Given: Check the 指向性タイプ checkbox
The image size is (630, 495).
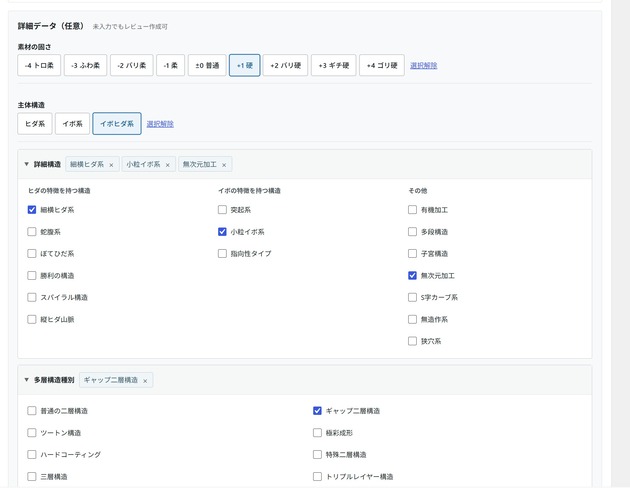Looking at the screenshot, I should 222,254.
